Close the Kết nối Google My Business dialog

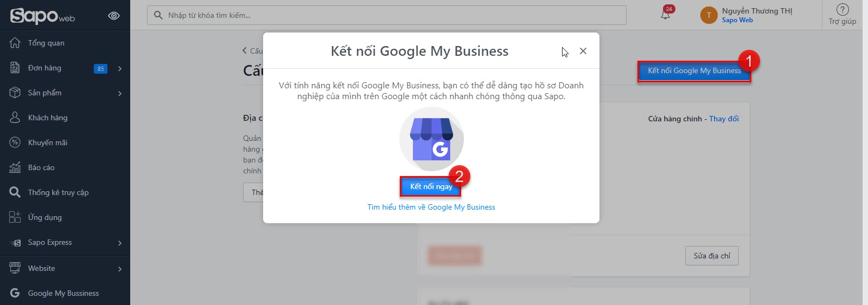583,51
